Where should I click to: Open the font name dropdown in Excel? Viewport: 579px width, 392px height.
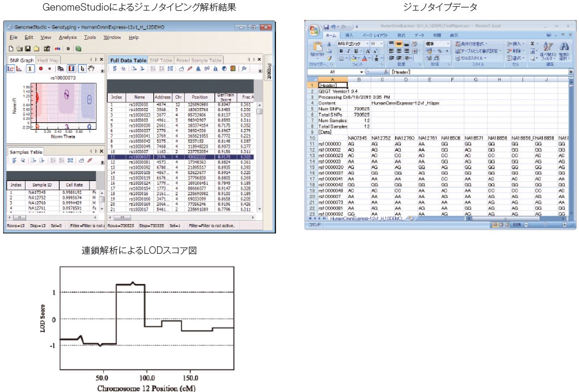pos(367,44)
